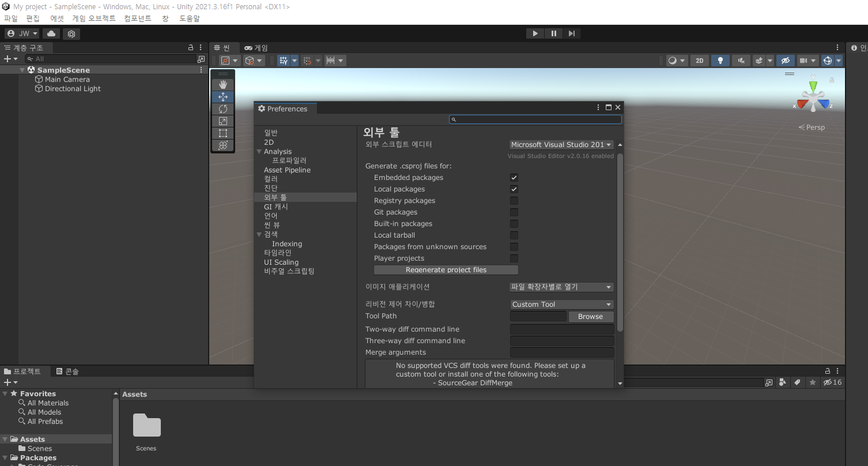Click Scene view panel options dots
This screenshot has height=466, width=868.
837,47
